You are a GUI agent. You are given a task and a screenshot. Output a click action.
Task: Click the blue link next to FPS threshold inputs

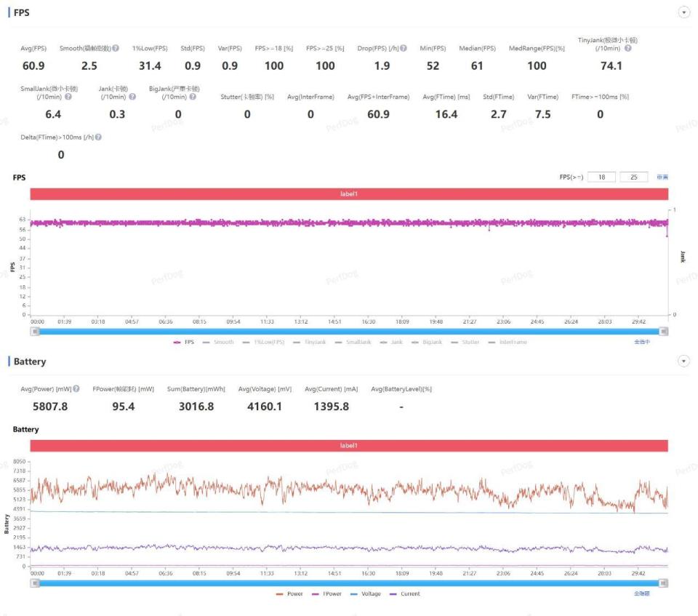coord(662,177)
